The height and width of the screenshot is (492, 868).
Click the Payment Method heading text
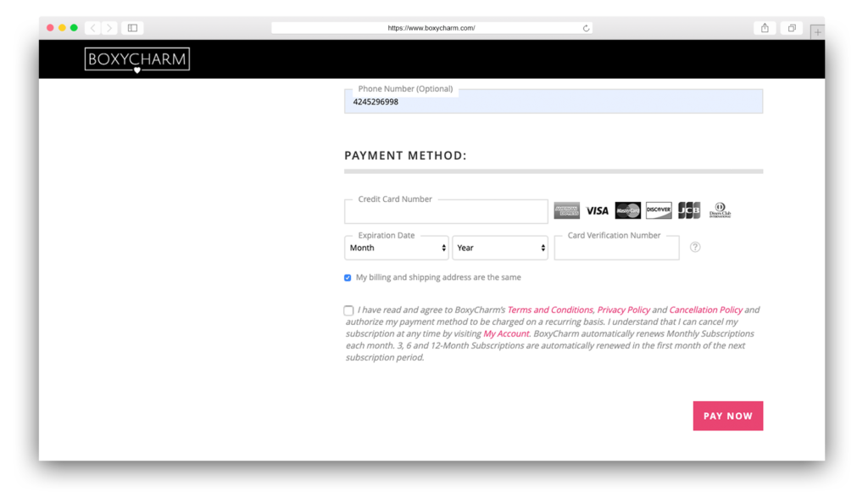(405, 156)
